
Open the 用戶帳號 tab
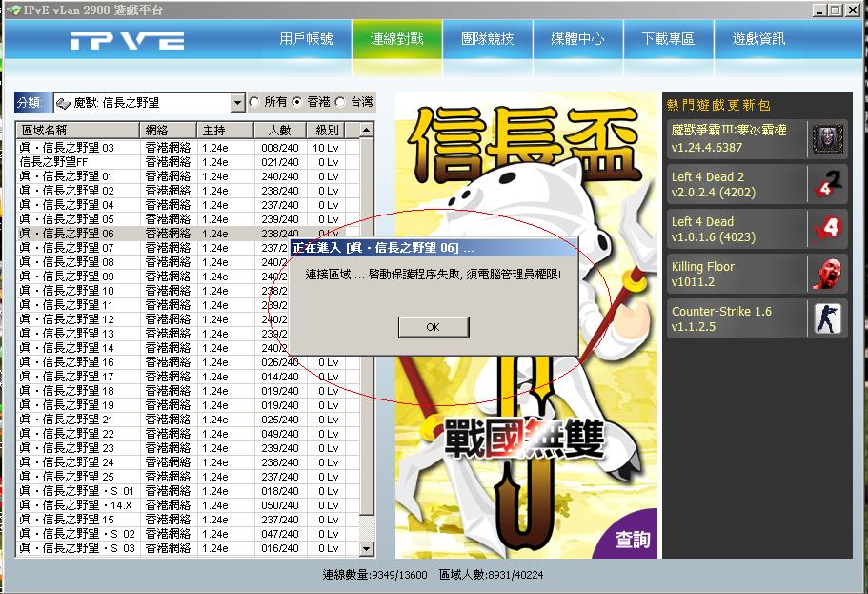pyautogui.click(x=306, y=39)
